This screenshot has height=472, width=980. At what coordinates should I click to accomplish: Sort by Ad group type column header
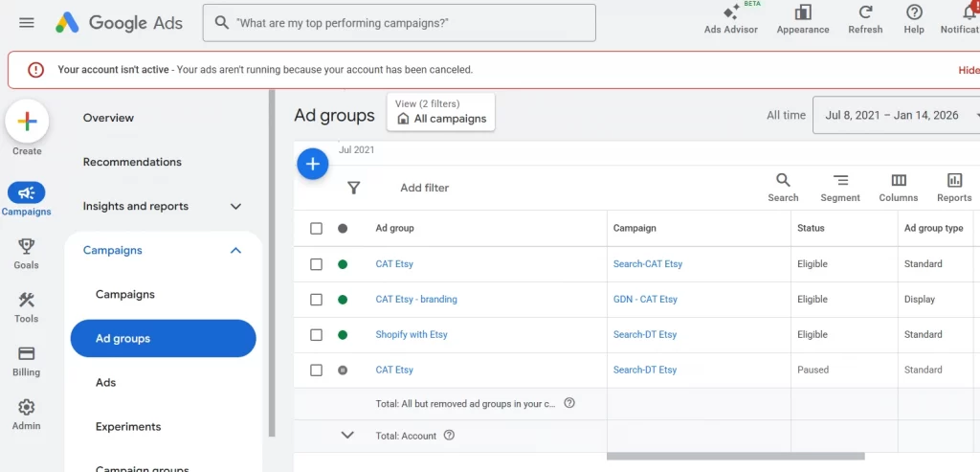(934, 228)
